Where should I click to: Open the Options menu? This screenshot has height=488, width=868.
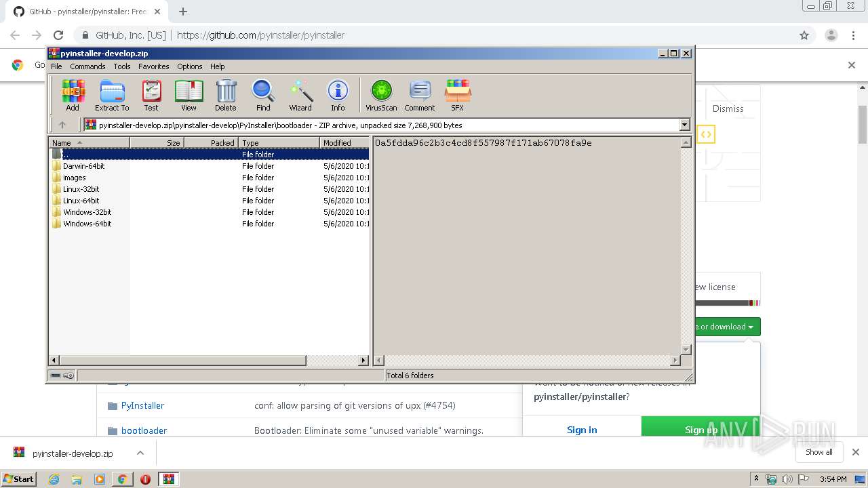[190, 66]
